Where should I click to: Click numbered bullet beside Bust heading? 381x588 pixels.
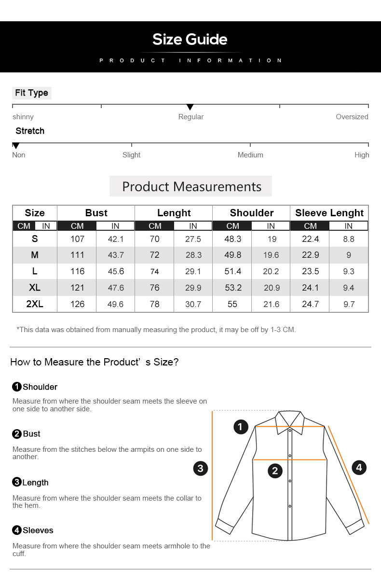click(x=17, y=434)
